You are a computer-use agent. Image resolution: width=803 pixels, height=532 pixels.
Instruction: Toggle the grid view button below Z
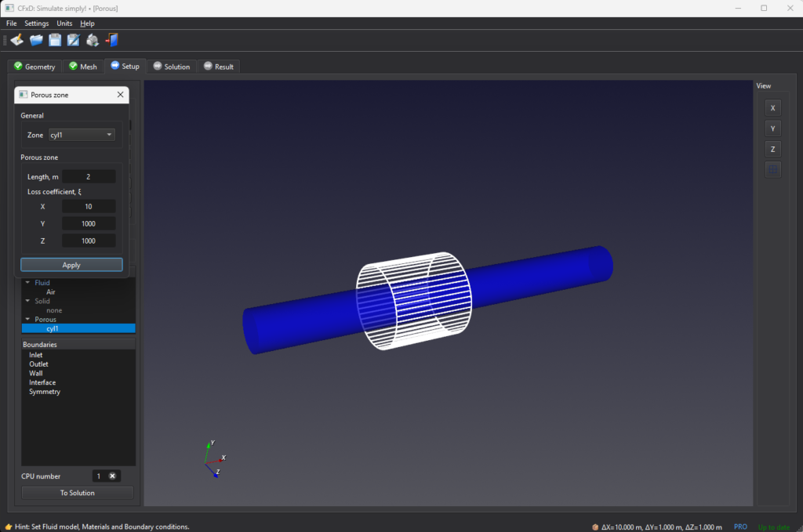(772, 169)
